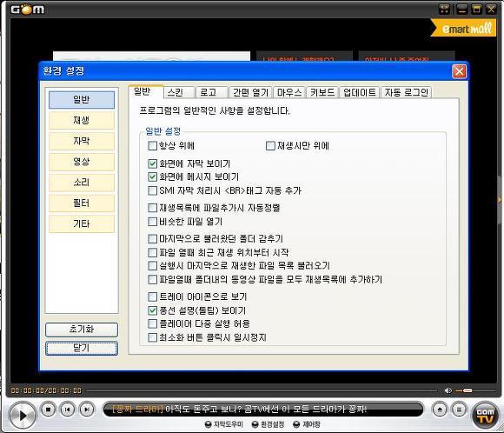Switch to the 키보드 tab

(322, 93)
